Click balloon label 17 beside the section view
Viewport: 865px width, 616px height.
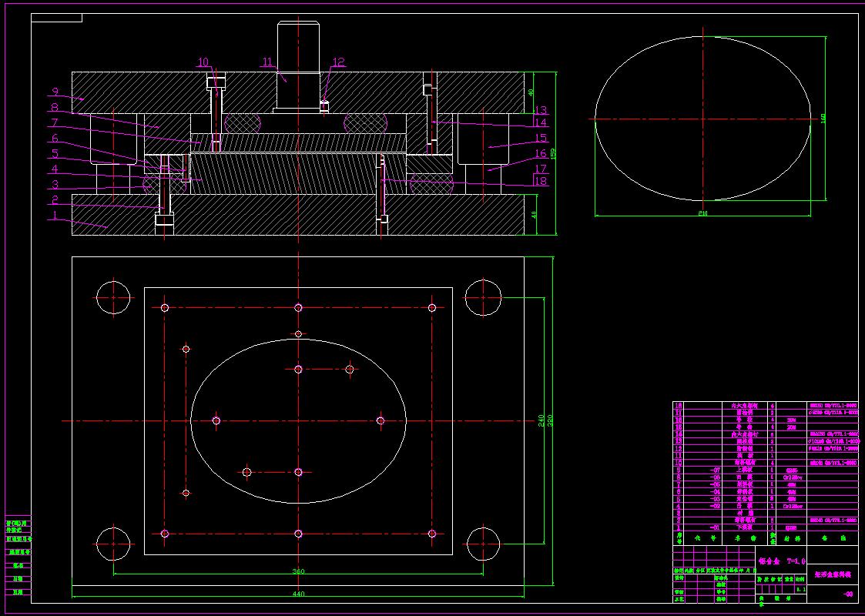(x=540, y=168)
